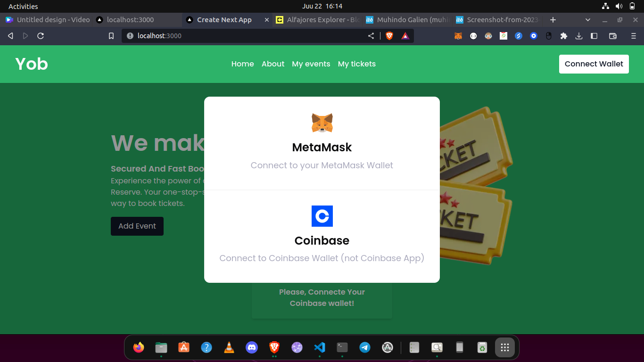Open the About nav link
The image size is (644, 362).
coord(273,64)
